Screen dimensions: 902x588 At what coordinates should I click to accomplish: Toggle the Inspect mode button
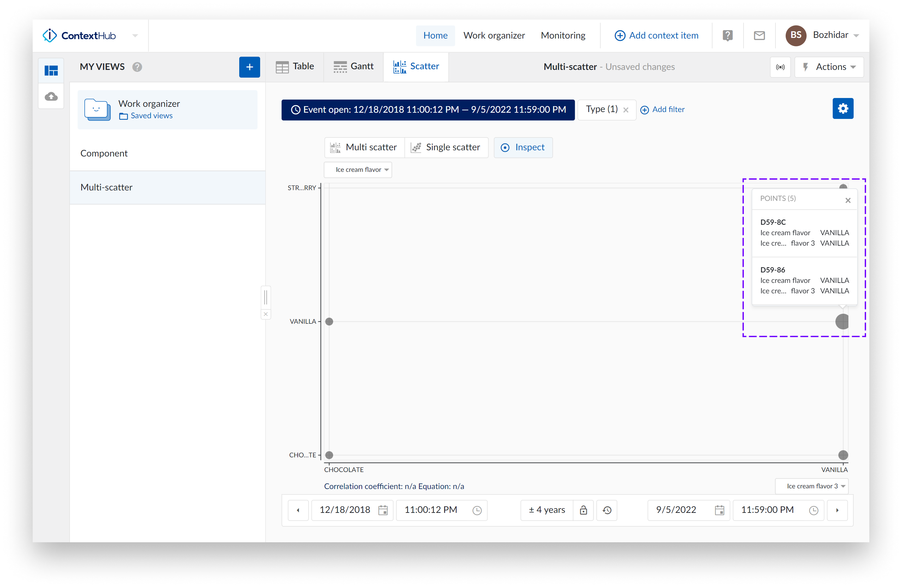click(x=523, y=147)
